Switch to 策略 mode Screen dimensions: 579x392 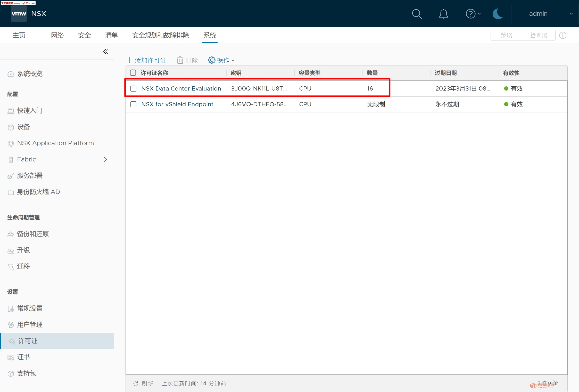pos(507,35)
